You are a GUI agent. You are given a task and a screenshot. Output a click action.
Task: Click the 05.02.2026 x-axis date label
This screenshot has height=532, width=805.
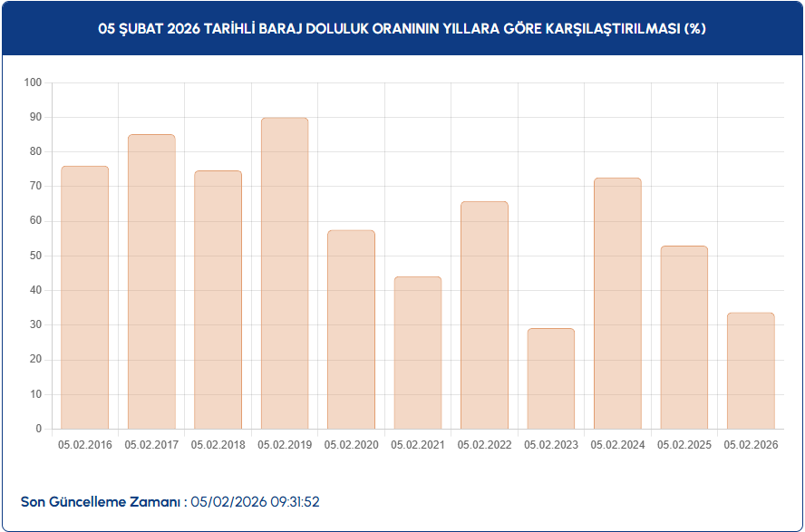tap(751, 445)
